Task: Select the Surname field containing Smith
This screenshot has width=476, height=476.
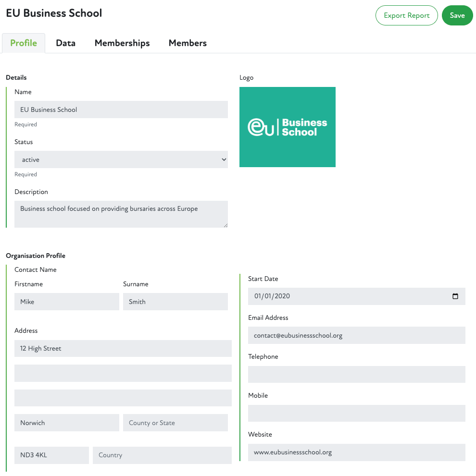Action: coord(175,302)
